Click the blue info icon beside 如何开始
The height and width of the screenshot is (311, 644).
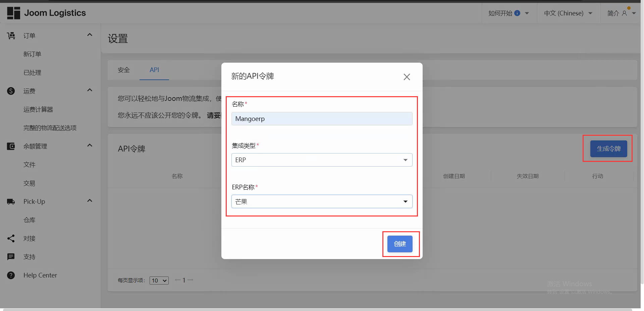[517, 13]
